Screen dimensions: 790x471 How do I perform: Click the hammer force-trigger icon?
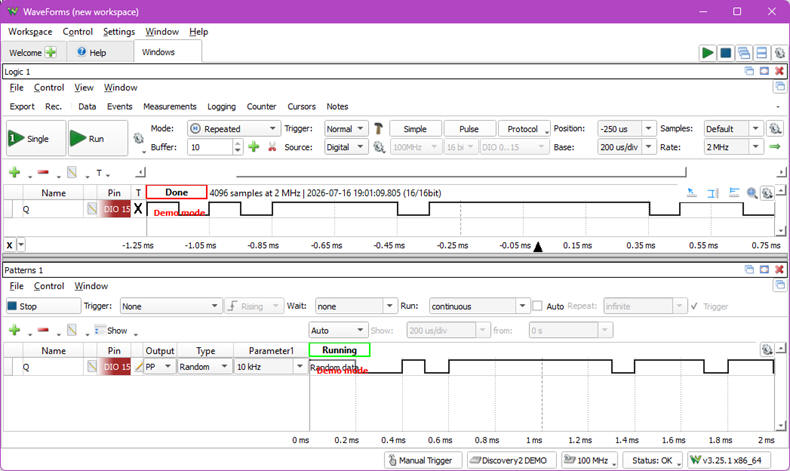tap(378, 129)
